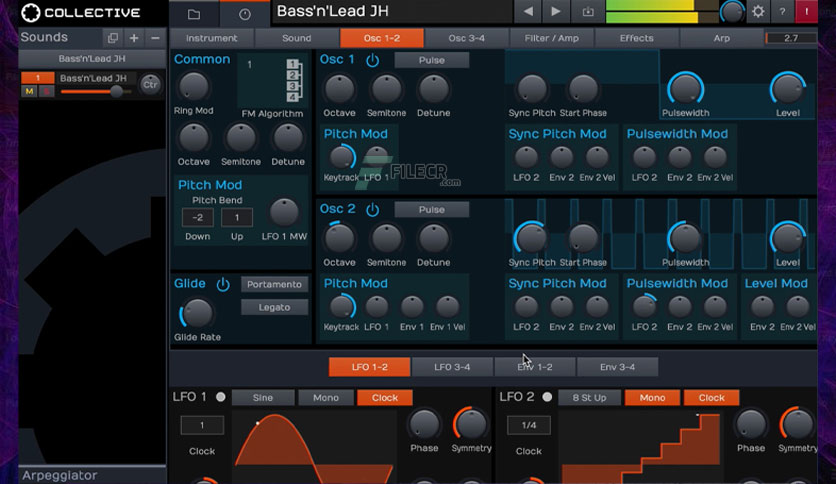Click Osc 1 Level knob

point(787,88)
